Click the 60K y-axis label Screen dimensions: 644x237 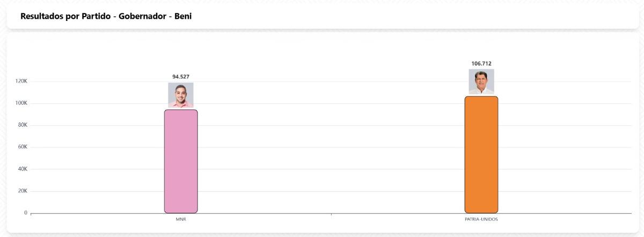pyautogui.click(x=22, y=147)
